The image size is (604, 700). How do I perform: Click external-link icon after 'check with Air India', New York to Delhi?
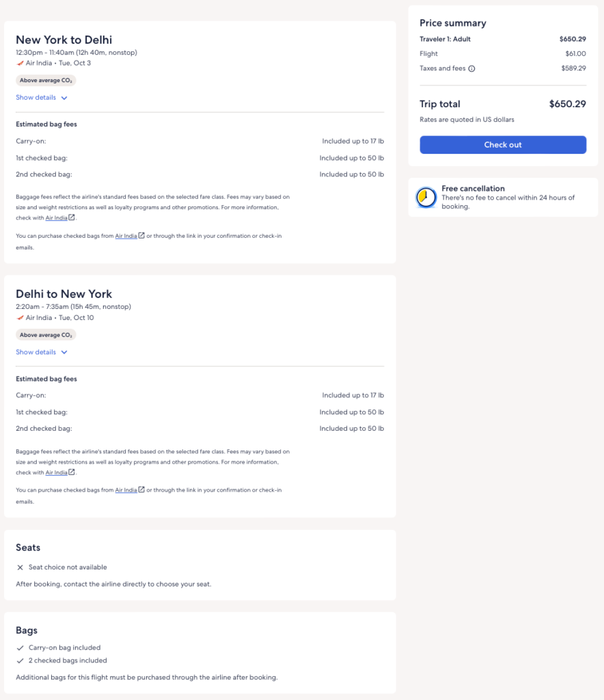tap(72, 217)
